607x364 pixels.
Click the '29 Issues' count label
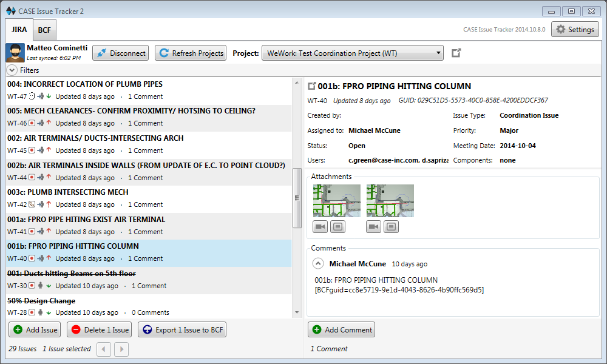[x=22, y=348]
